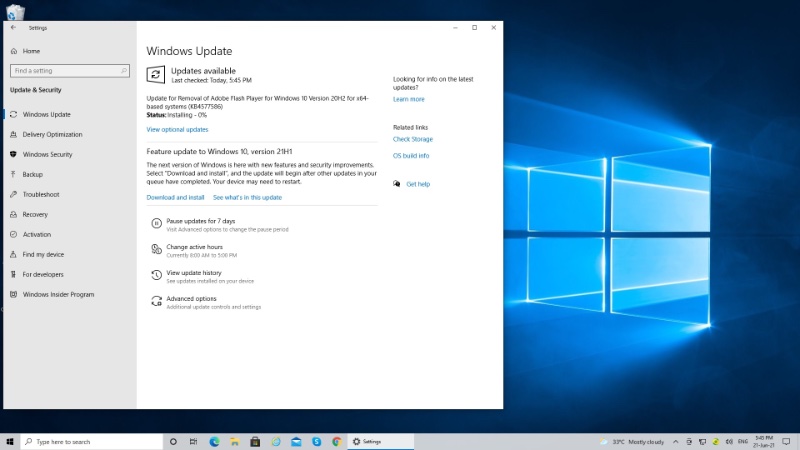Viewport: 800px width, 450px height.
Task: Open Advanced options for updates
Action: 191,298
